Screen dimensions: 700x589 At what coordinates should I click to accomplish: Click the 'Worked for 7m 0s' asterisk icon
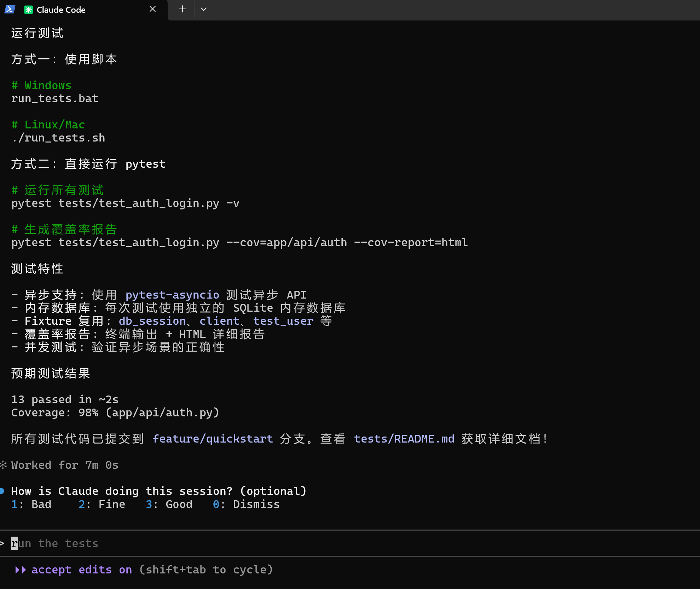click(x=4, y=465)
